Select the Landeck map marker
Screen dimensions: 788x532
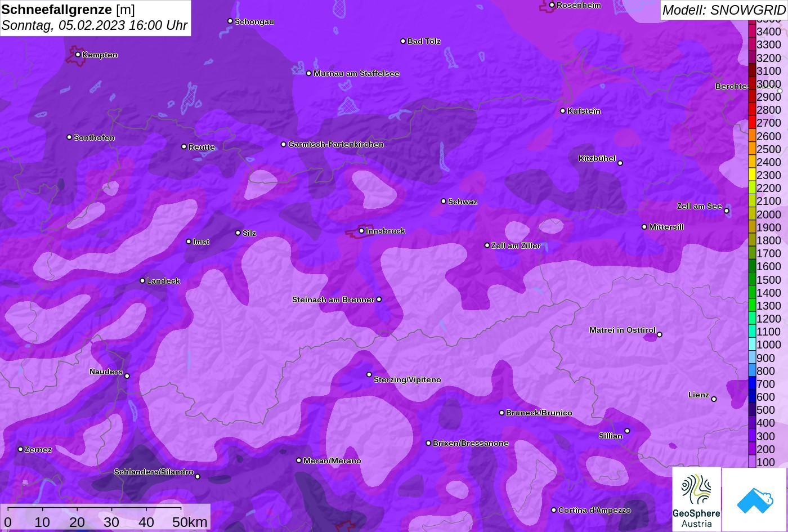(x=142, y=281)
